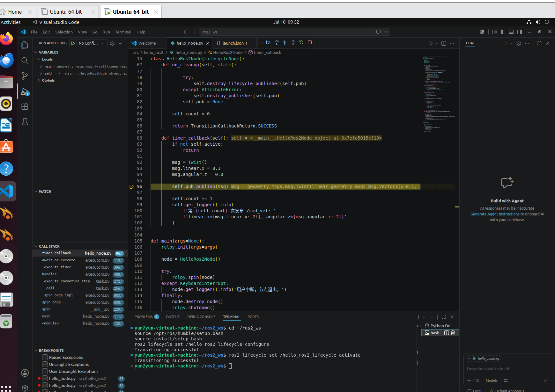
Task: Click the Accounts icon in activity bar
Action: point(25,373)
